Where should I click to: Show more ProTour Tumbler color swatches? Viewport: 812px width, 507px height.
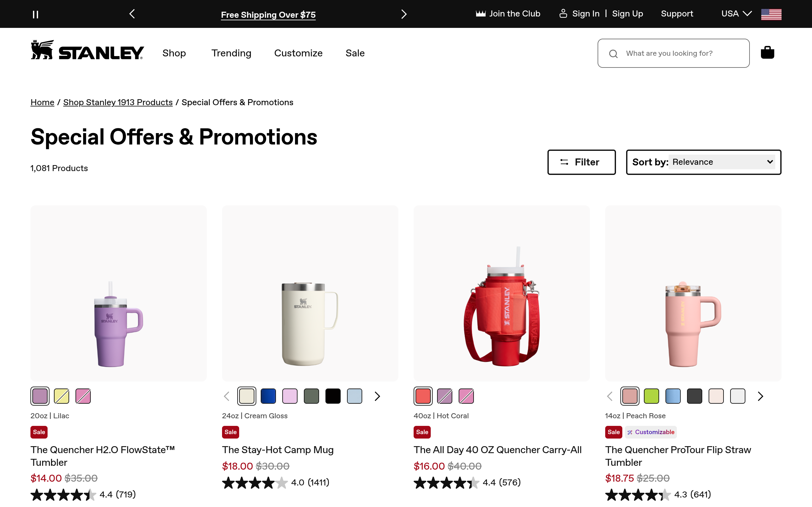(x=760, y=396)
